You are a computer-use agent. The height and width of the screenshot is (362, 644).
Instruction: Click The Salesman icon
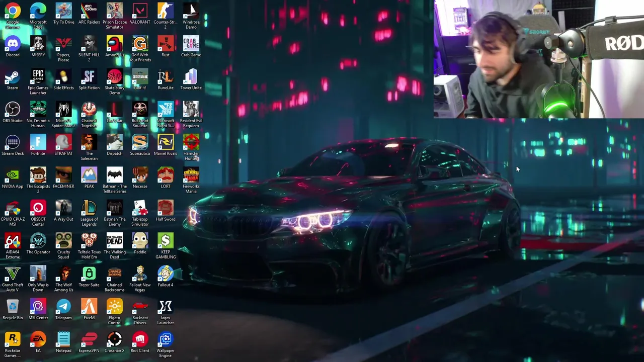(89, 142)
